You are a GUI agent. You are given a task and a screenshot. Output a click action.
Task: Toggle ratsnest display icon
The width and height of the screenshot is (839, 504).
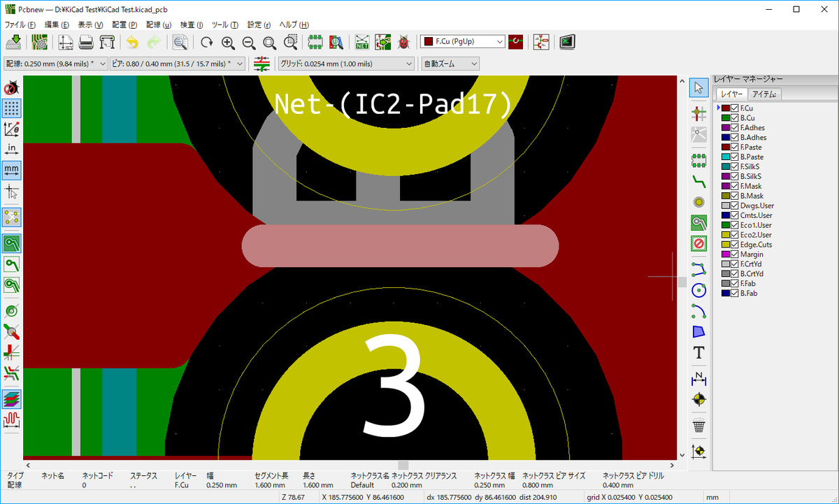[11, 217]
